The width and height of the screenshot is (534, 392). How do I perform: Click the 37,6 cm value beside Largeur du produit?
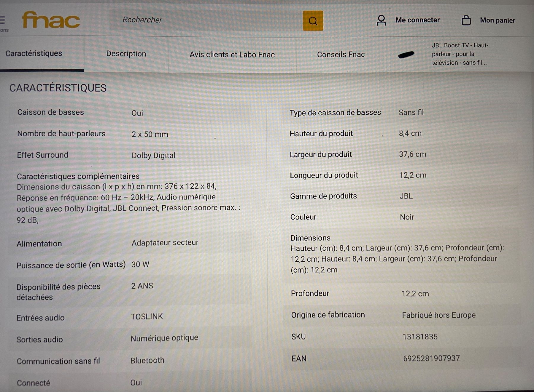coord(413,154)
